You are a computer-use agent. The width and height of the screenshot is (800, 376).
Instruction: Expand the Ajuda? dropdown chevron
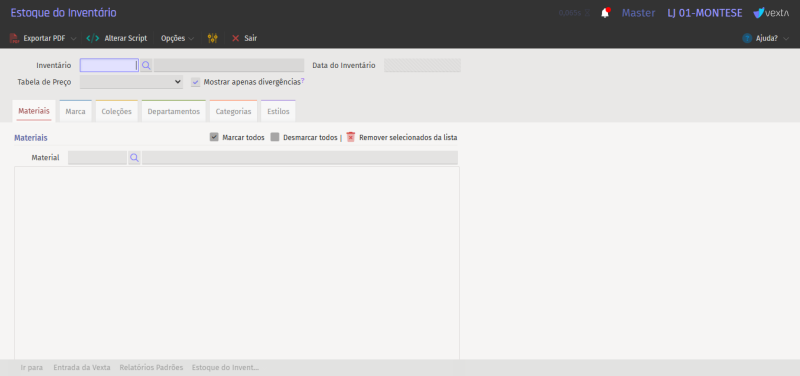click(786, 38)
